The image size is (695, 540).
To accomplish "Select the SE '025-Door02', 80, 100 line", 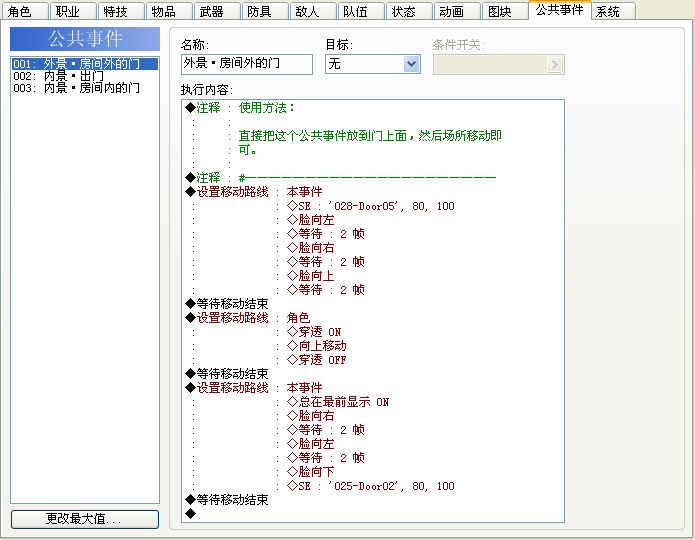I will [x=372, y=486].
